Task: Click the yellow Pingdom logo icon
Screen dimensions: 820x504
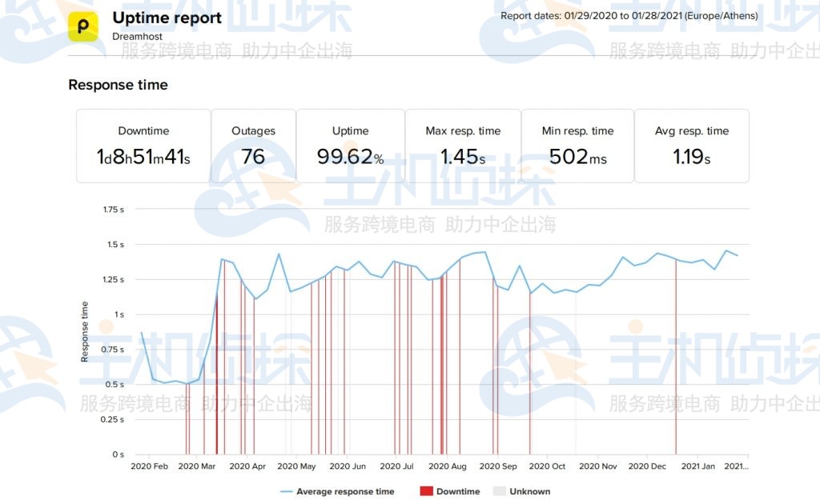Action: pyautogui.click(x=83, y=26)
